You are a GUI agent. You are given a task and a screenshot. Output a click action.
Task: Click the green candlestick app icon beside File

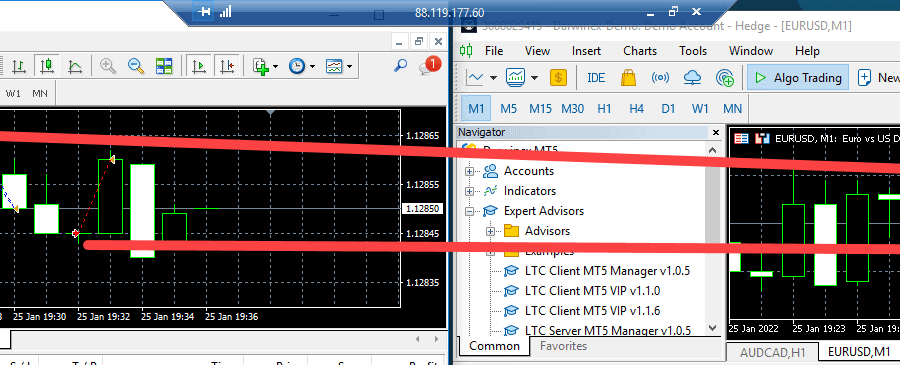tap(465, 51)
